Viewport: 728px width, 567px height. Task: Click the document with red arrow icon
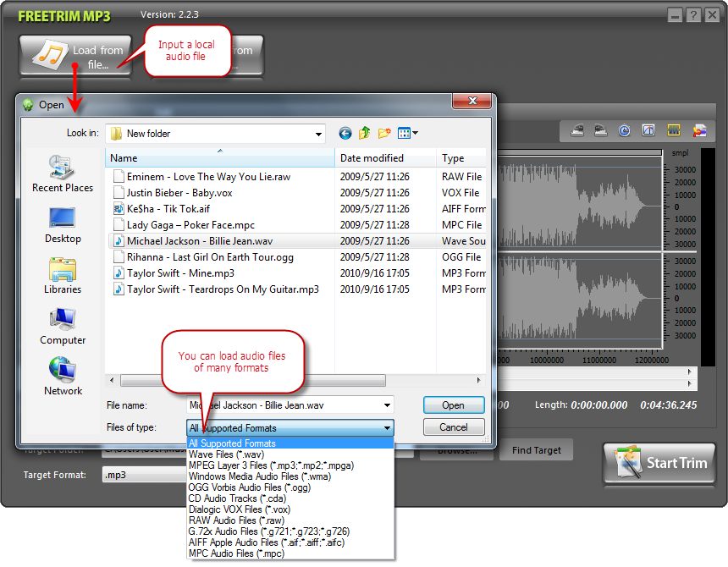[699, 131]
